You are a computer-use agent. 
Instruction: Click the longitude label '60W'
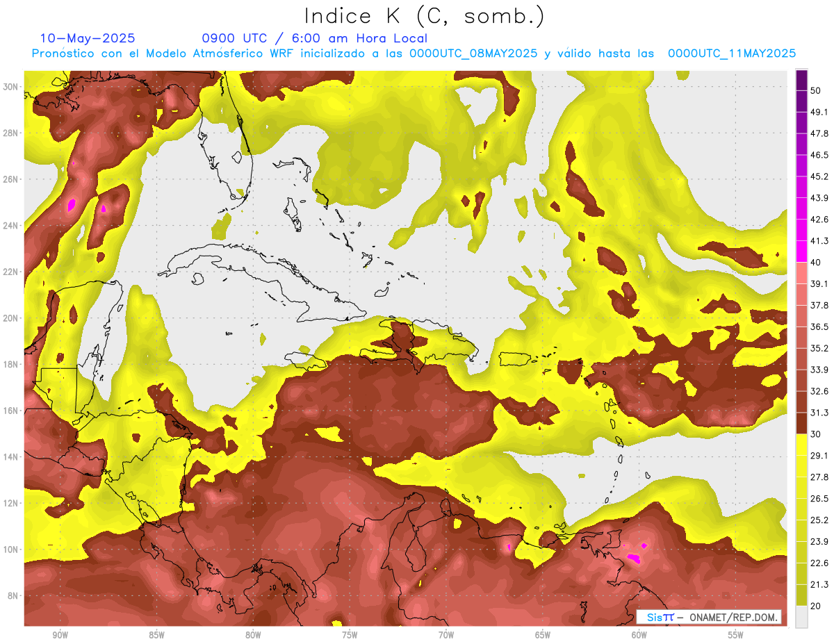639,636
